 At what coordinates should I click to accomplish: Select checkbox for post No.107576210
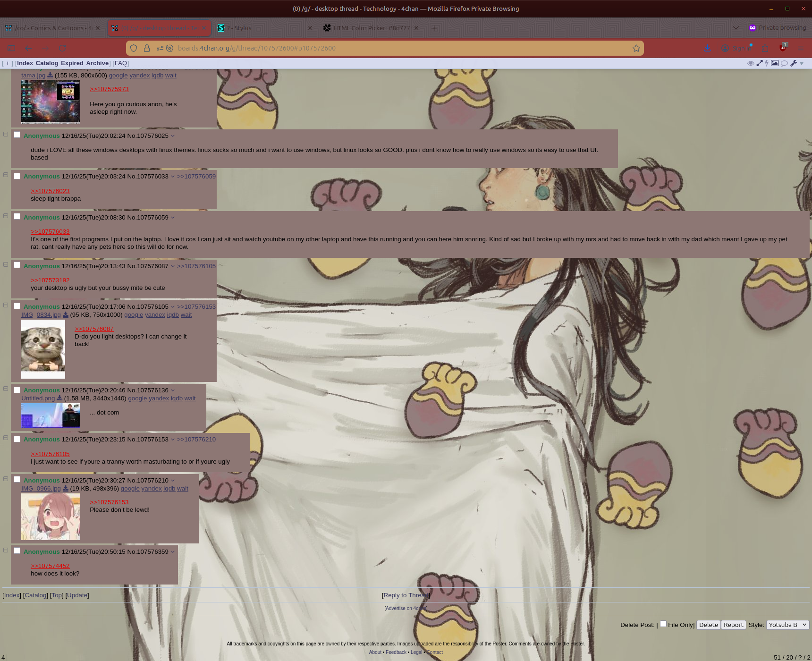[17, 480]
